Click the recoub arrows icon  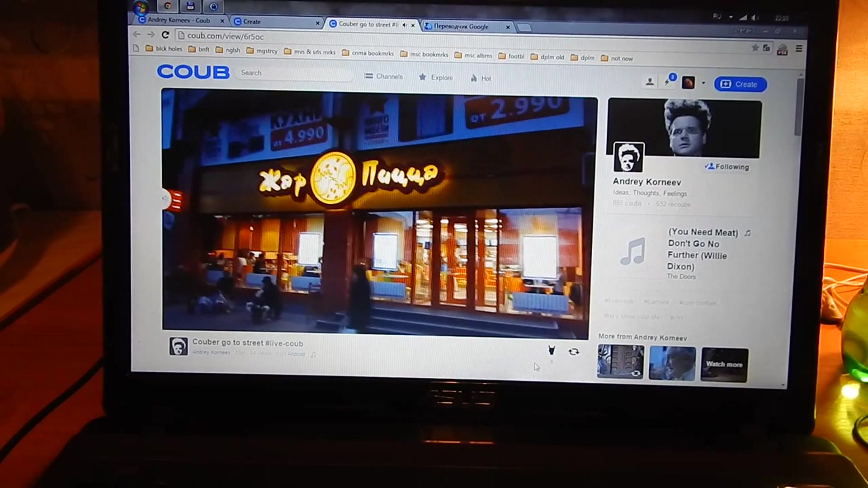(x=574, y=352)
